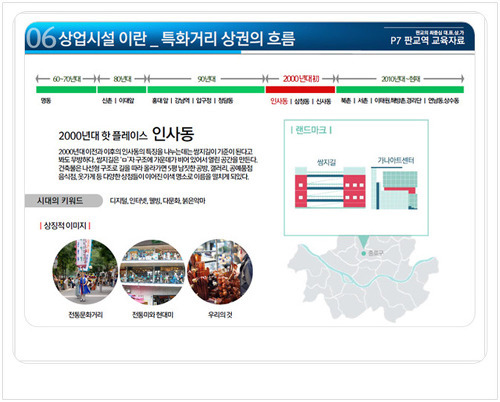Open the 우리의 것 circular photo

(220, 272)
